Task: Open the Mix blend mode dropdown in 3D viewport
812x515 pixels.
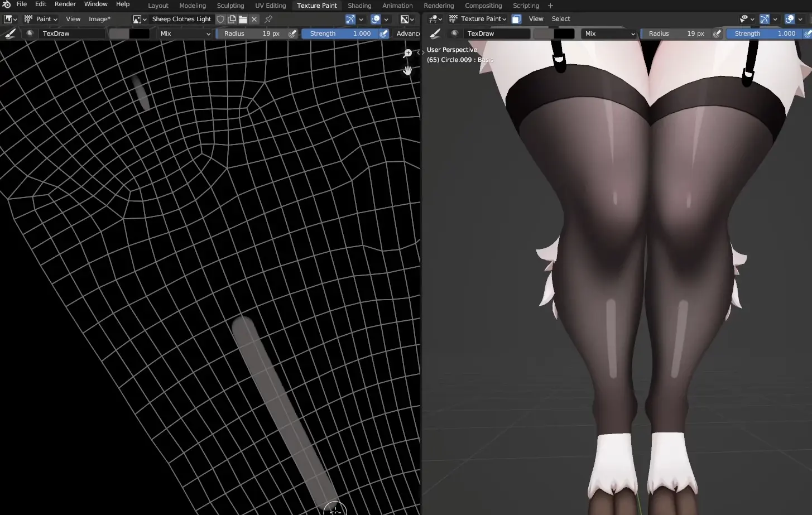Action: 609,33
